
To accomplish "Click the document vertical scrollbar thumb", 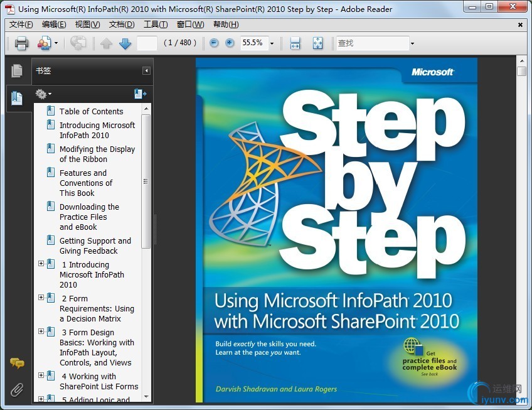I will point(522,72).
